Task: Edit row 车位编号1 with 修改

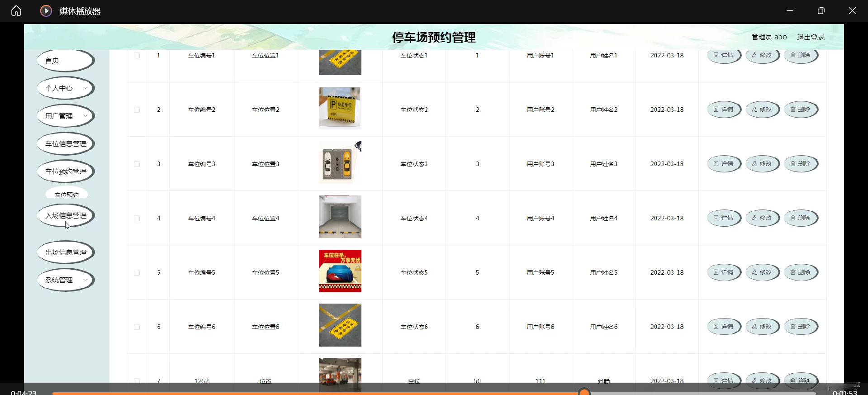Action: point(762,55)
